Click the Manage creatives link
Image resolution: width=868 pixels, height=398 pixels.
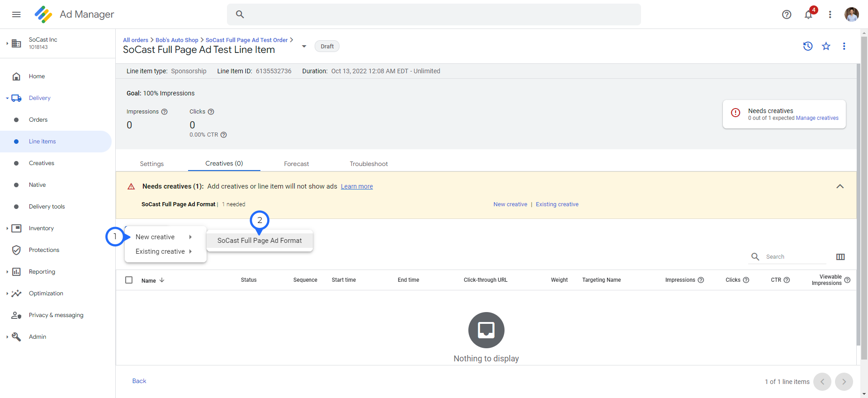(x=817, y=118)
